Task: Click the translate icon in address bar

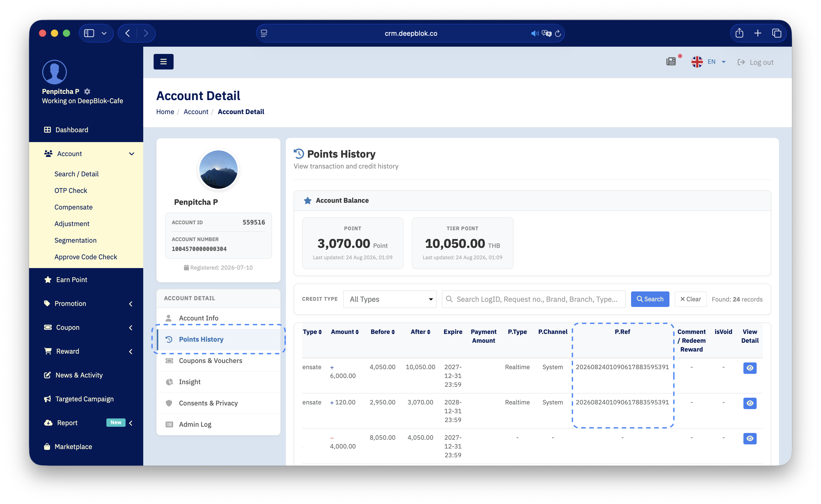Action: point(546,33)
